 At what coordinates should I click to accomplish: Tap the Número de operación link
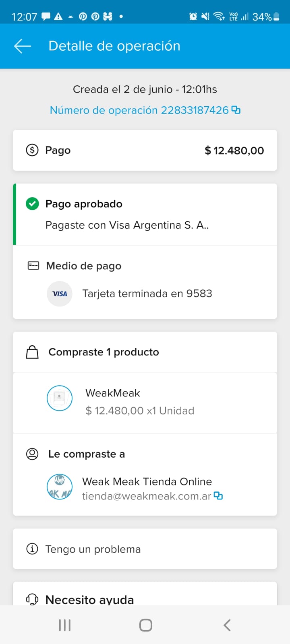point(139,110)
